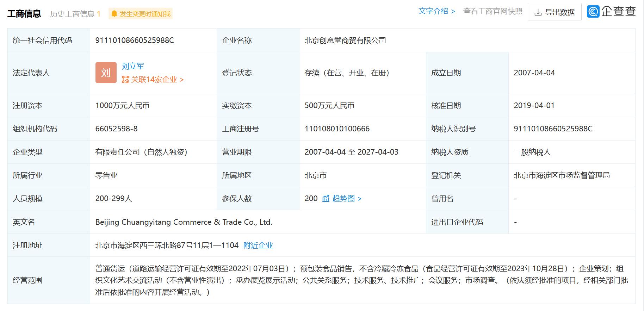Click the English name Beijing Chuangyitang text
Image resolution: width=644 pixels, height=311 pixels.
click(184, 222)
